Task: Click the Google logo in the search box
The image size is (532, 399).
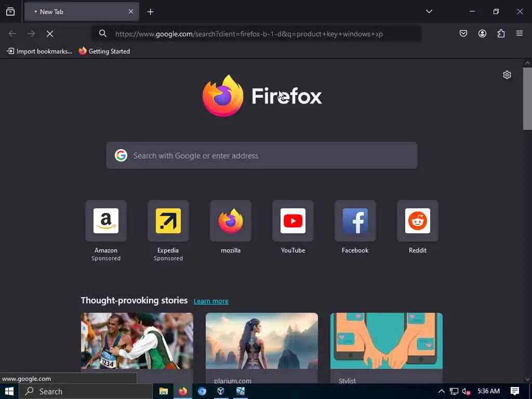Action: (121, 155)
